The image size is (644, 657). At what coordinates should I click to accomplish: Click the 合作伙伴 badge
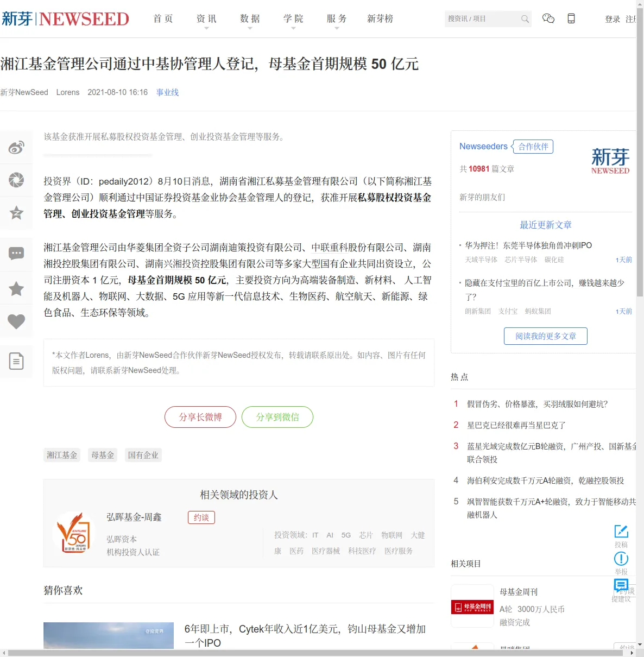coord(533,147)
